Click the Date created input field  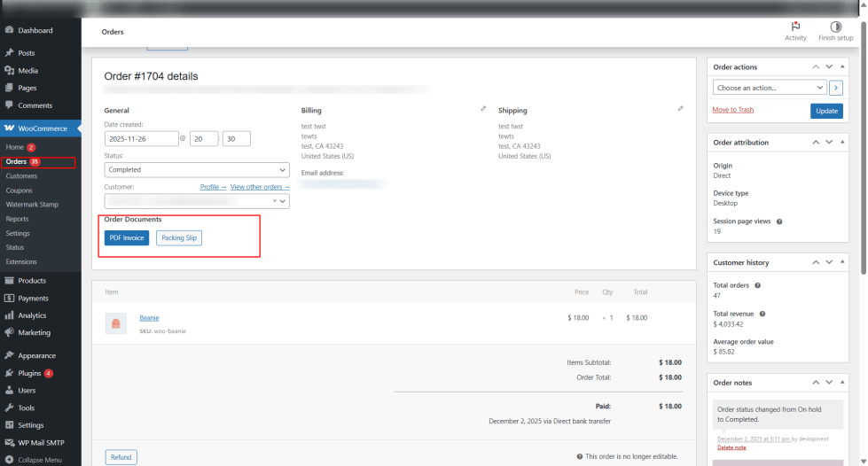[x=140, y=139]
